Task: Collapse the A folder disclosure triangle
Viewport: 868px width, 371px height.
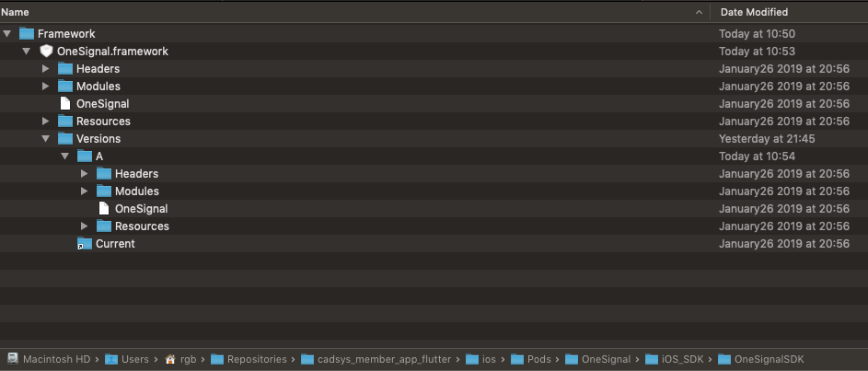Action: (x=64, y=157)
